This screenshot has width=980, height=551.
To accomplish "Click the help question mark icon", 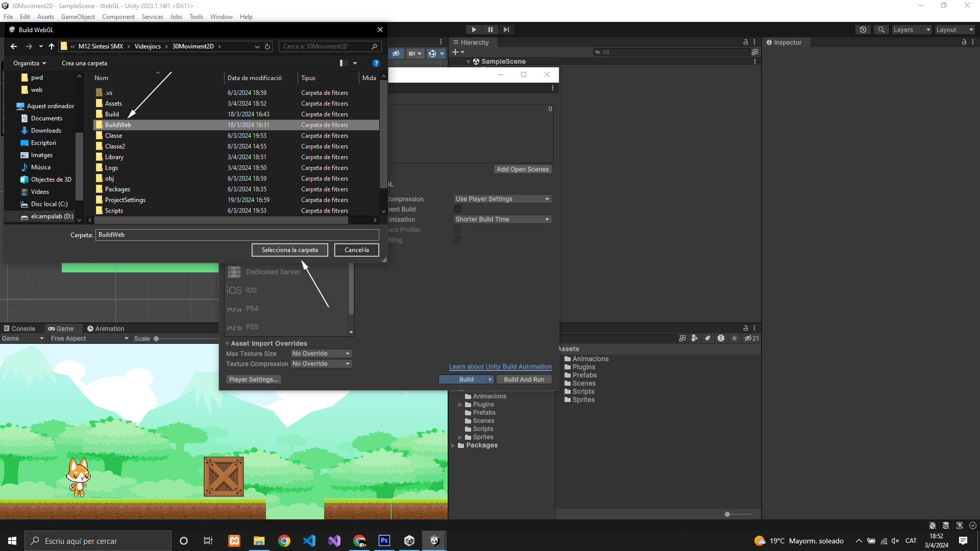I will click(x=376, y=63).
